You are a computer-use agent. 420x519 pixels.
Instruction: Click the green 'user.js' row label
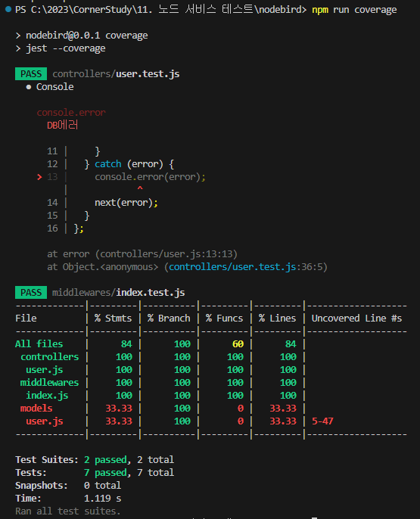pyautogui.click(x=45, y=370)
